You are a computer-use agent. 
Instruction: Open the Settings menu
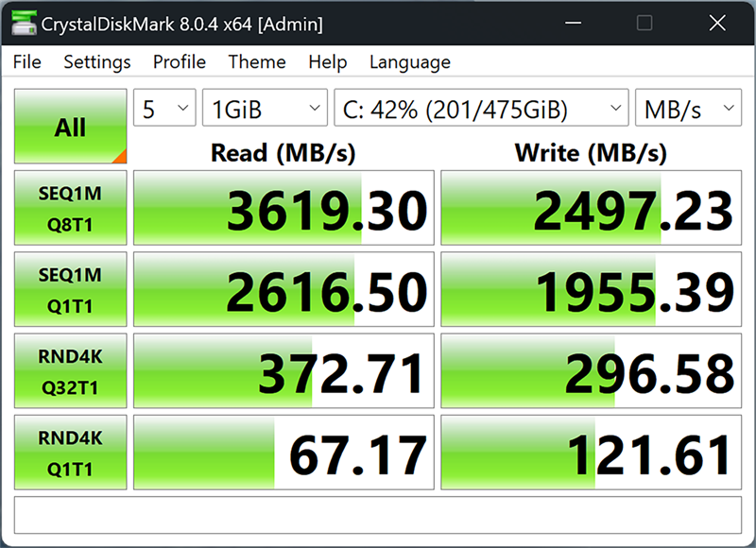[97, 62]
